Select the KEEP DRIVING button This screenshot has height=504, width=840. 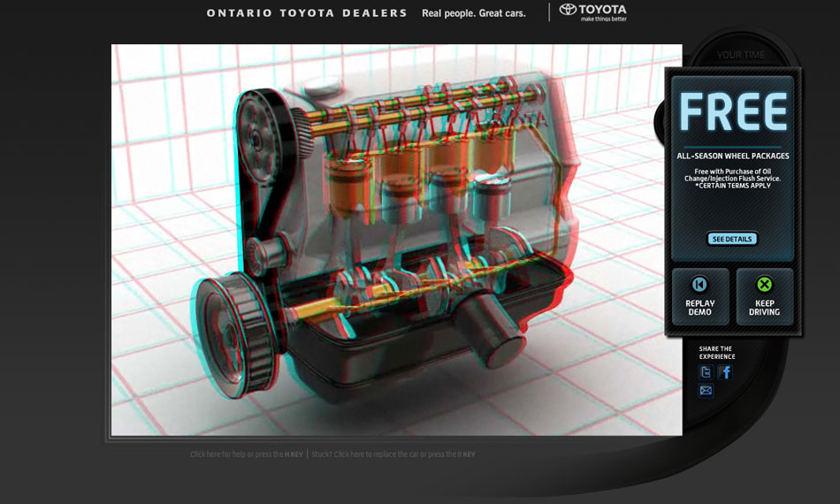point(765,296)
